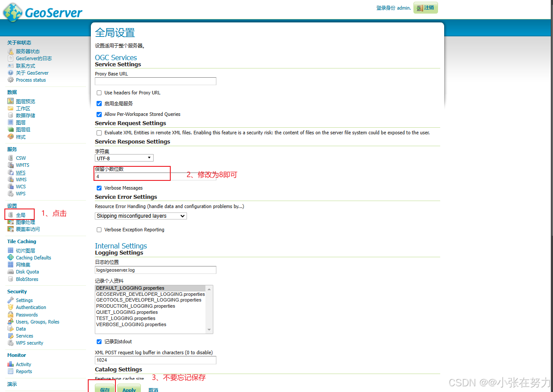Click the GeoServer logo
The image size is (553, 392).
(x=43, y=12)
